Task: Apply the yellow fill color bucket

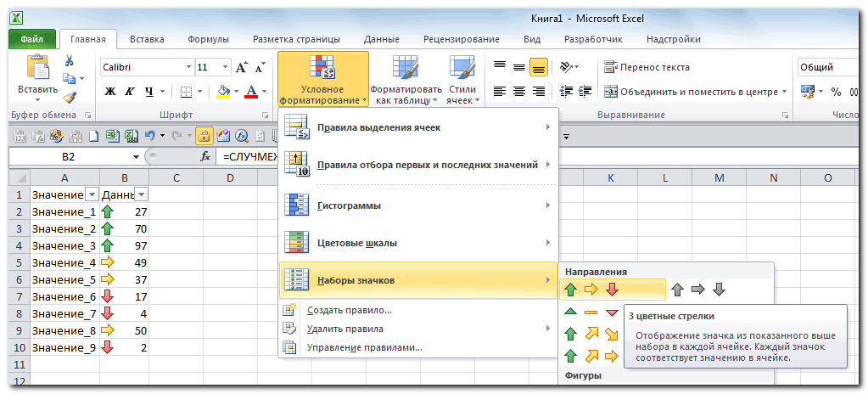Action: (x=223, y=92)
